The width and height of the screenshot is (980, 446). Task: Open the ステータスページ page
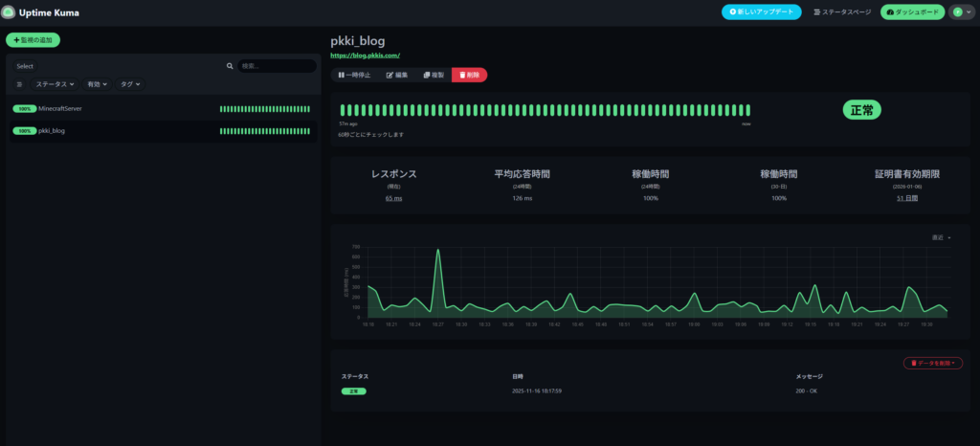pyautogui.click(x=842, y=11)
